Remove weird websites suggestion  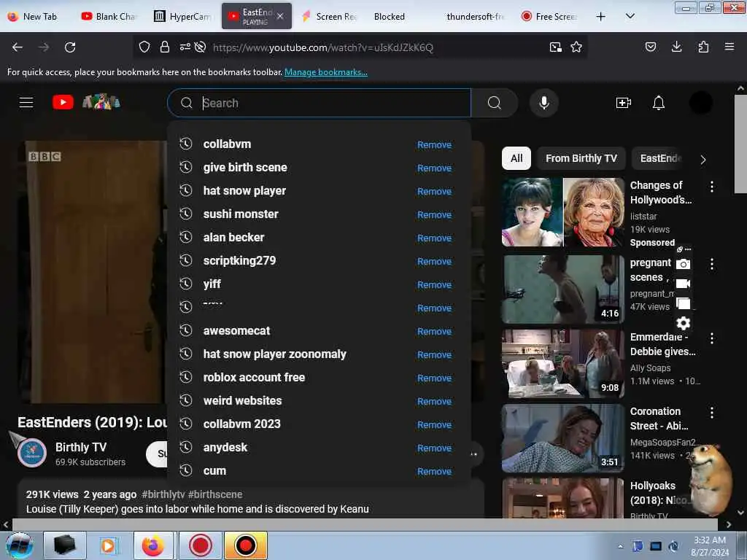[434, 402]
